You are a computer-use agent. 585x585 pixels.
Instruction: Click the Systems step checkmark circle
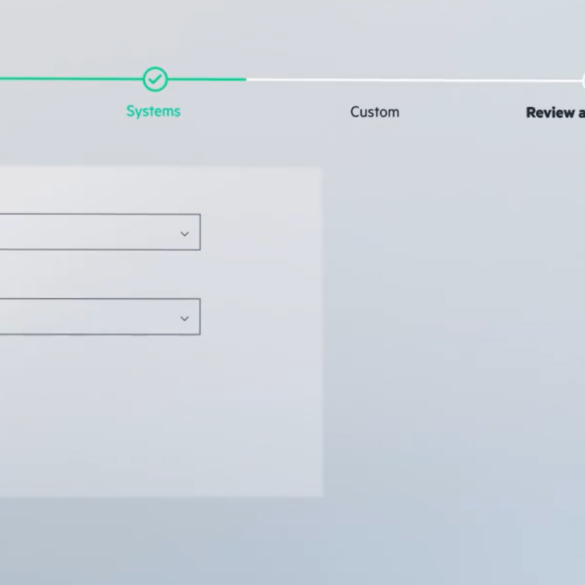tap(155, 79)
